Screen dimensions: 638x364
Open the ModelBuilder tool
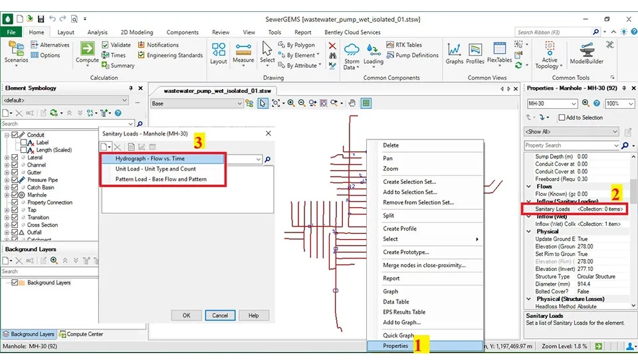pyautogui.click(x=586, y=52)
